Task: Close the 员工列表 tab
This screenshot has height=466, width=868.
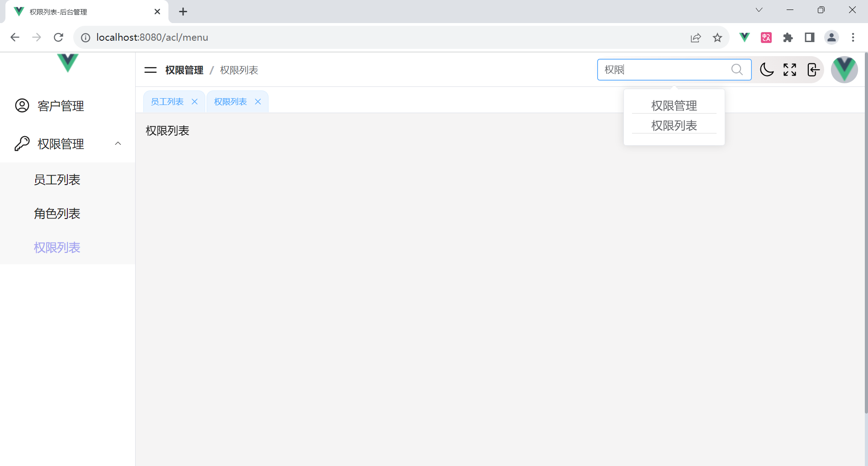Action: point(195,102)
